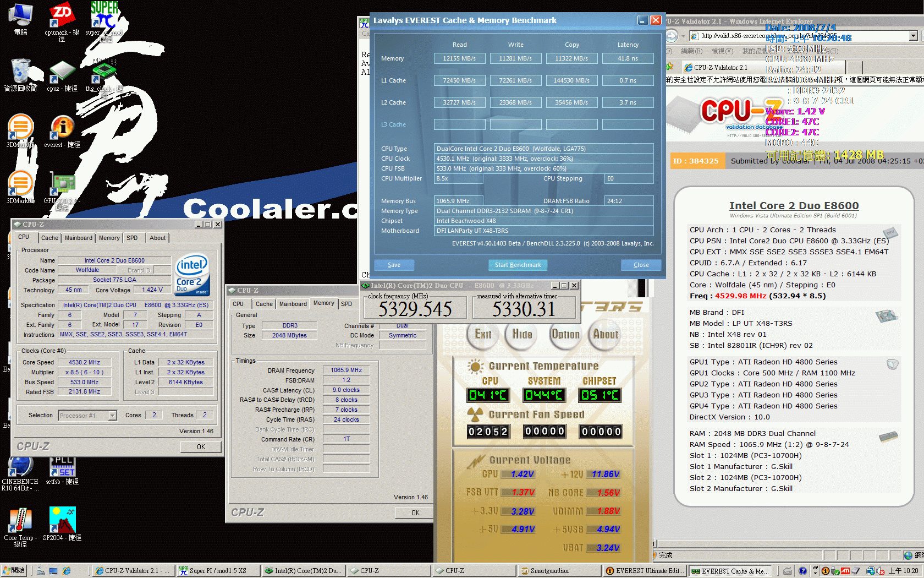Click the CPU fan speed 02052 readout
924x578 pixels.
[488, 432]
